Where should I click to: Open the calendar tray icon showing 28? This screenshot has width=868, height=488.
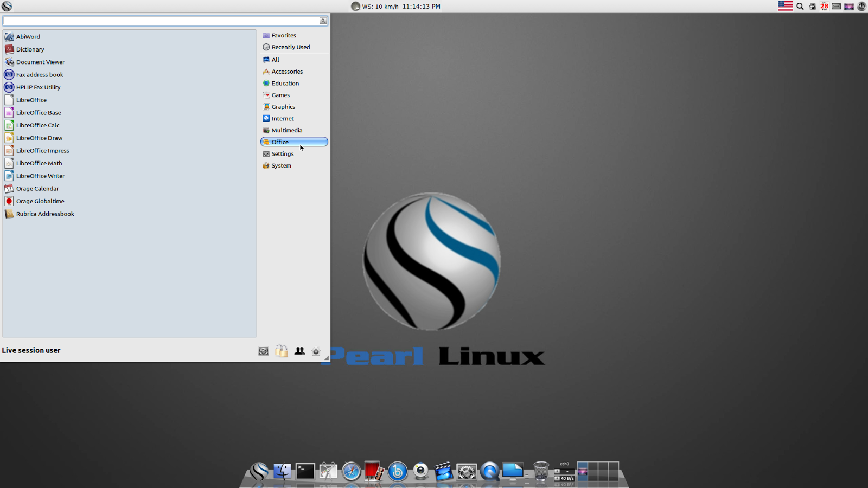824,7
